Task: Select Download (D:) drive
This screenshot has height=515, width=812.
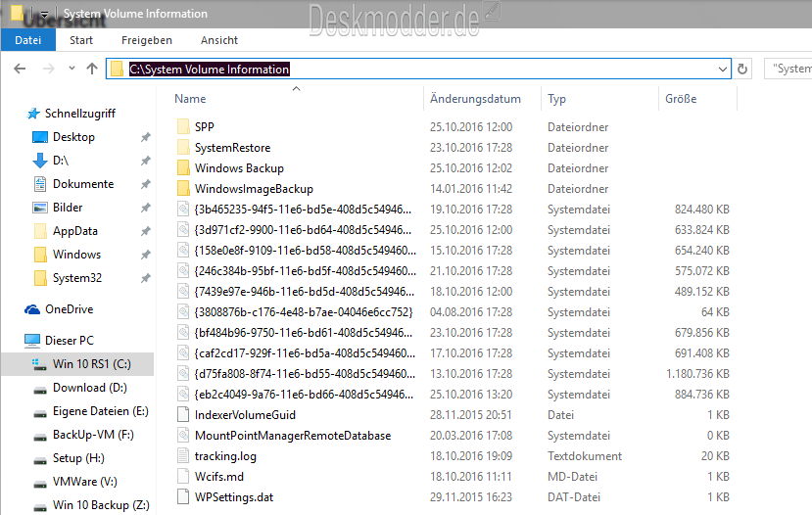Action: [89, 388]
